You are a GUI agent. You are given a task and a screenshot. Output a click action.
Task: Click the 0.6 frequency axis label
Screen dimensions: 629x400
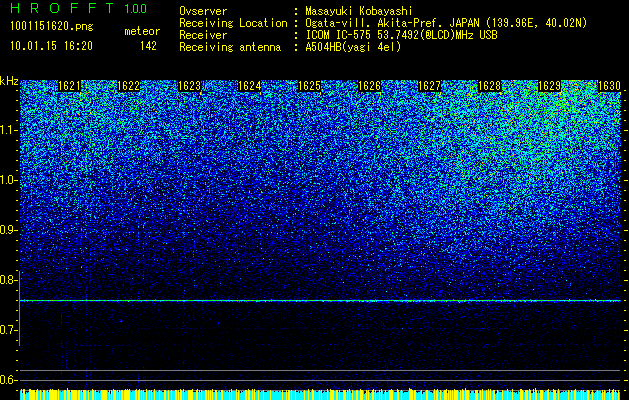click(8, 380)
